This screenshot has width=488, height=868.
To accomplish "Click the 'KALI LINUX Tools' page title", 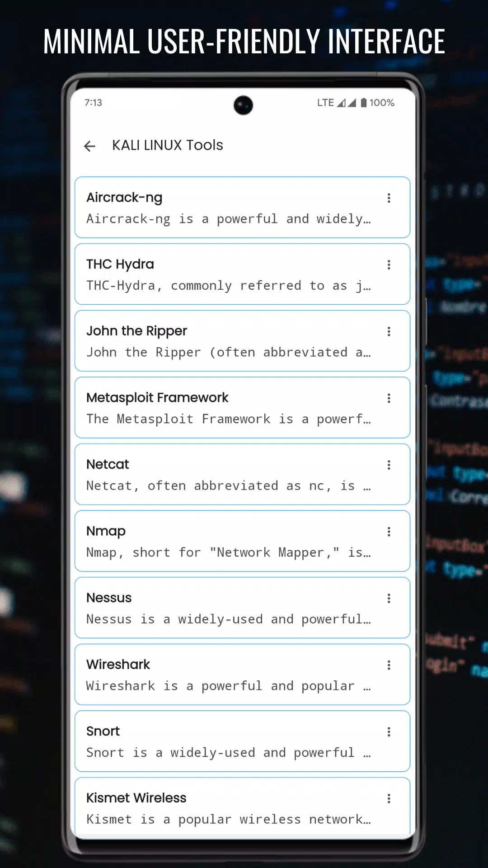I will tap(167, 145).
